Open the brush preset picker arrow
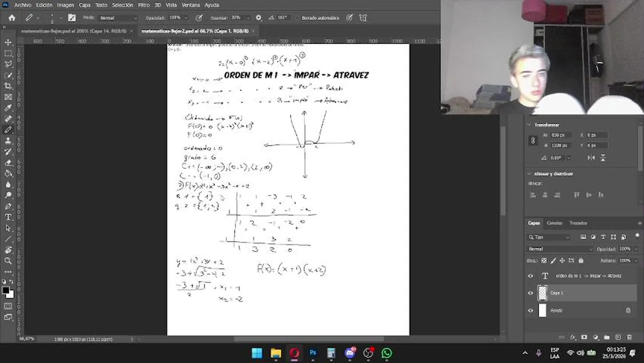This screenshot has width=644, height=363. 61,18
